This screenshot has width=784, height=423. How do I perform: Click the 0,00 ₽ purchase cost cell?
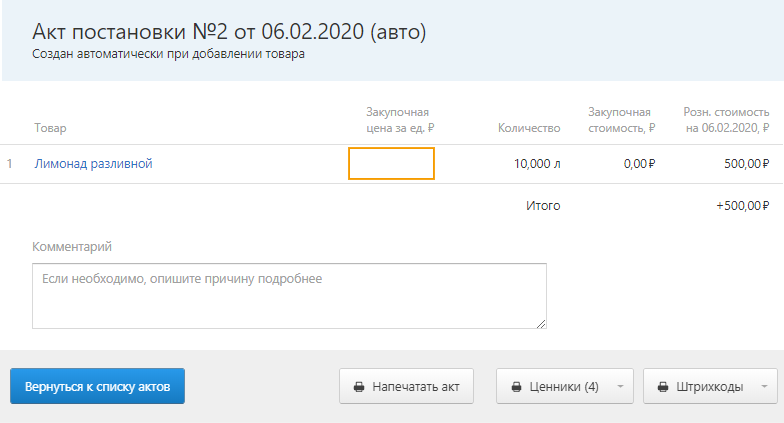[x=640, y=164]
